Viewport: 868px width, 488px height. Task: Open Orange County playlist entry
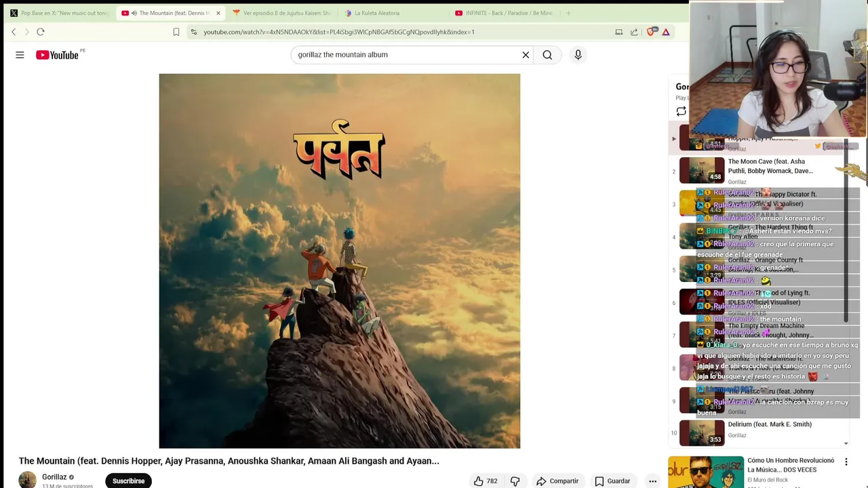tap(759, 270)
